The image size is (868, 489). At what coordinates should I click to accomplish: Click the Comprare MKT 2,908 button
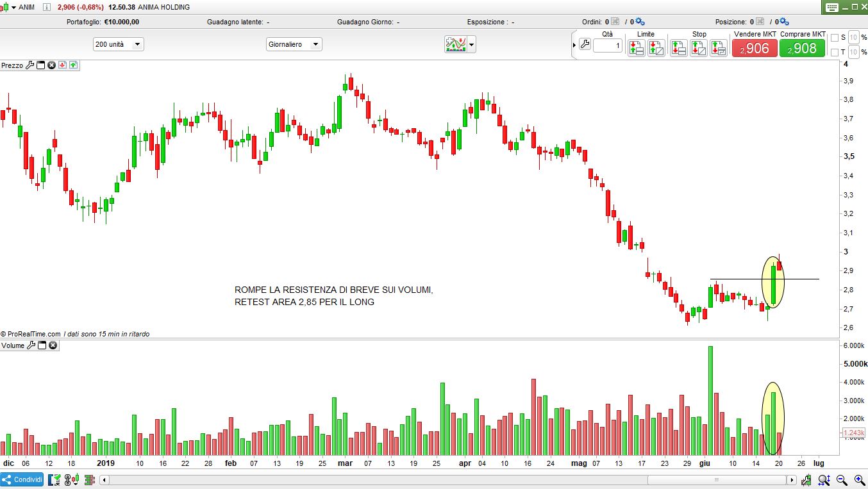point(802,48)
